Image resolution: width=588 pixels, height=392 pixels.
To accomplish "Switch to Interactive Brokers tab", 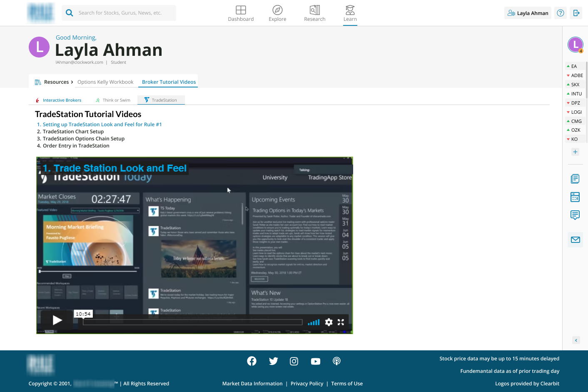I will [x=59, y=100].
